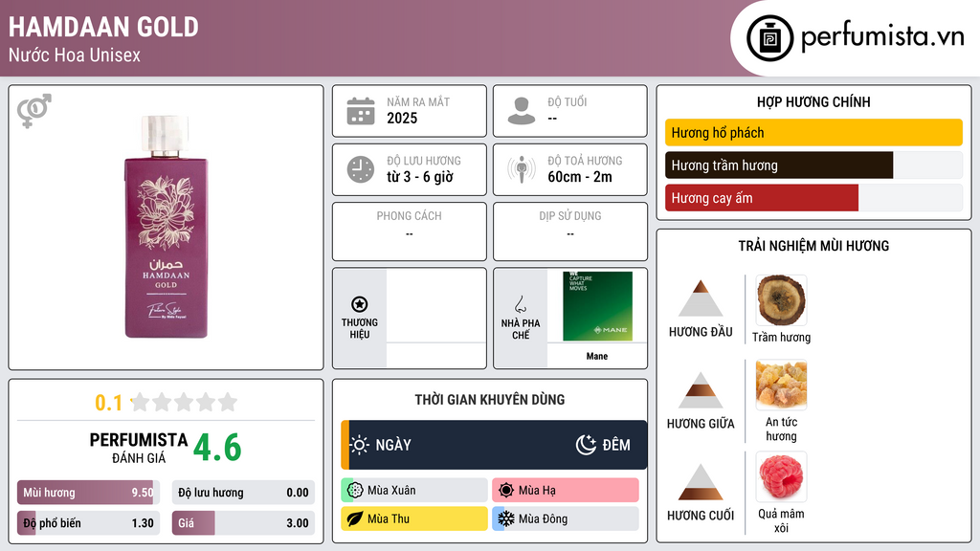Click the Trải nghiệm mùi hương heading
Image resolution: width=980 pixels, height=551 pixels.
coord(813,246)
